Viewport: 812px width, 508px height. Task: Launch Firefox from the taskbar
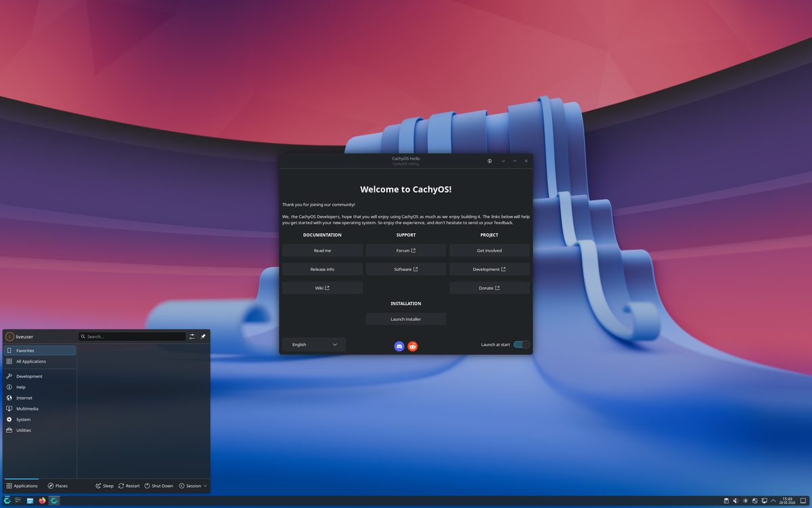(42, 501)
